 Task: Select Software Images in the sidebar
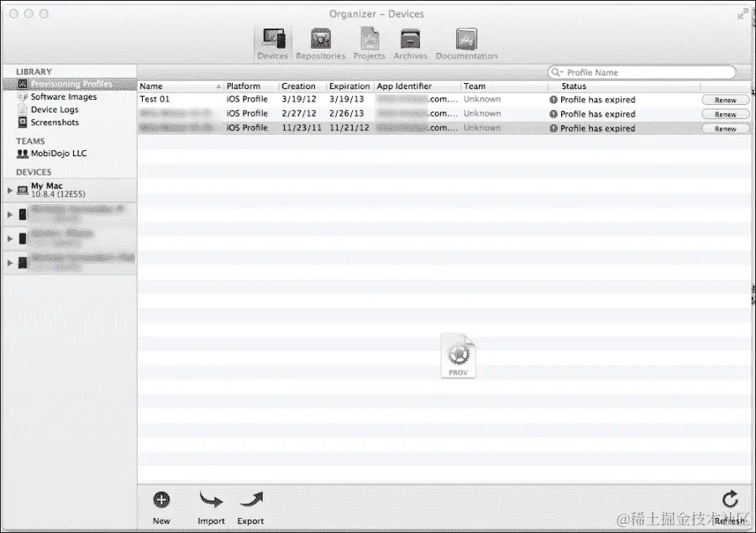pyautogui.click(x=63, y=97)
